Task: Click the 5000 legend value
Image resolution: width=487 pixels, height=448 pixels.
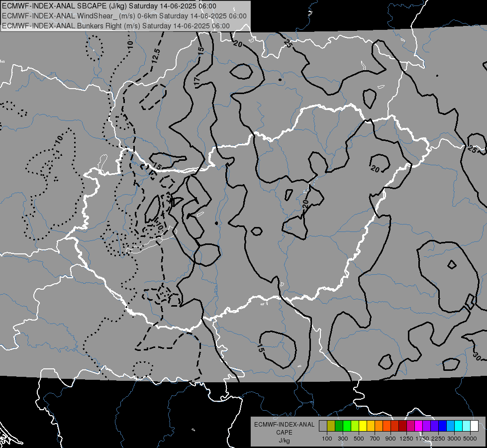Action: tap(470, 439)
